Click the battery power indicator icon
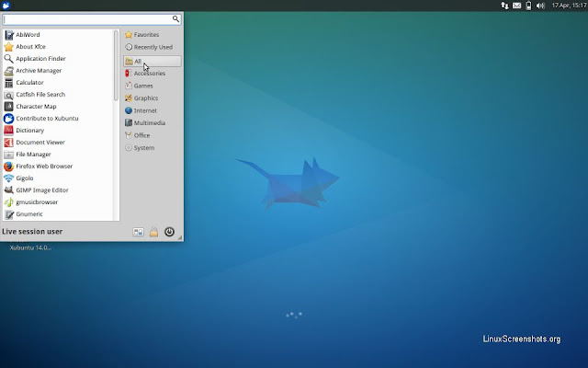 (529, 6)
